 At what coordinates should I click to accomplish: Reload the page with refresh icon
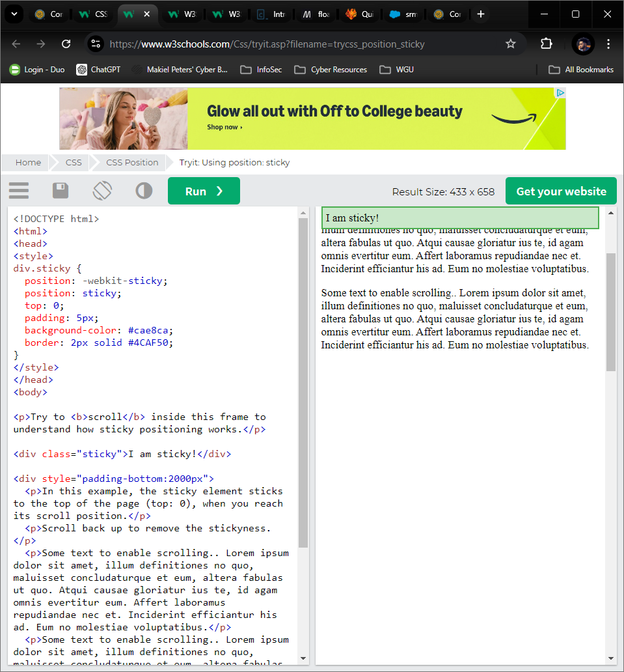[66, 44]
